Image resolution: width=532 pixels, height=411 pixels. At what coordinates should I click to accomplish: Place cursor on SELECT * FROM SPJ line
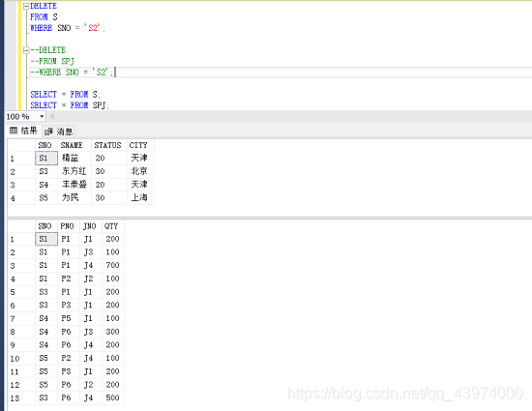(70, 105)
